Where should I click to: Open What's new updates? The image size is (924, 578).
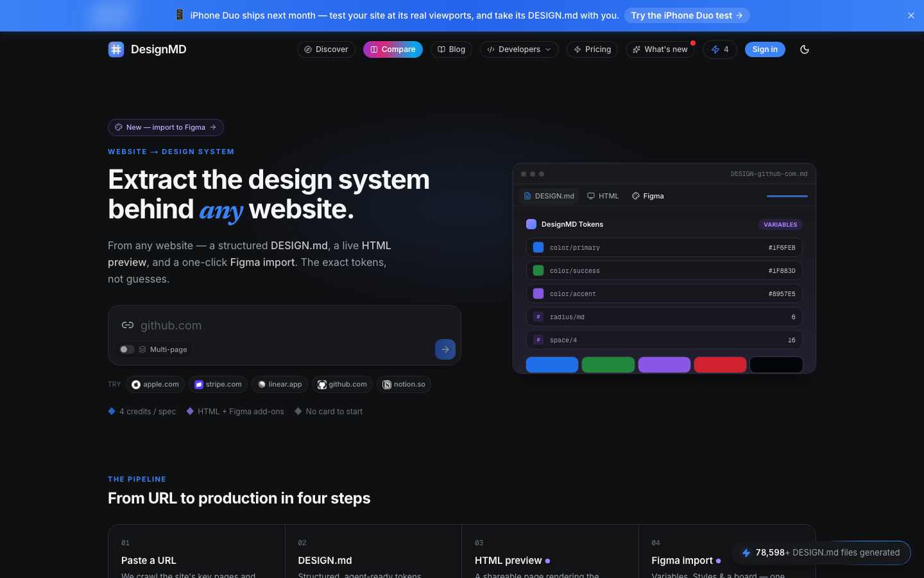point(660,49)
